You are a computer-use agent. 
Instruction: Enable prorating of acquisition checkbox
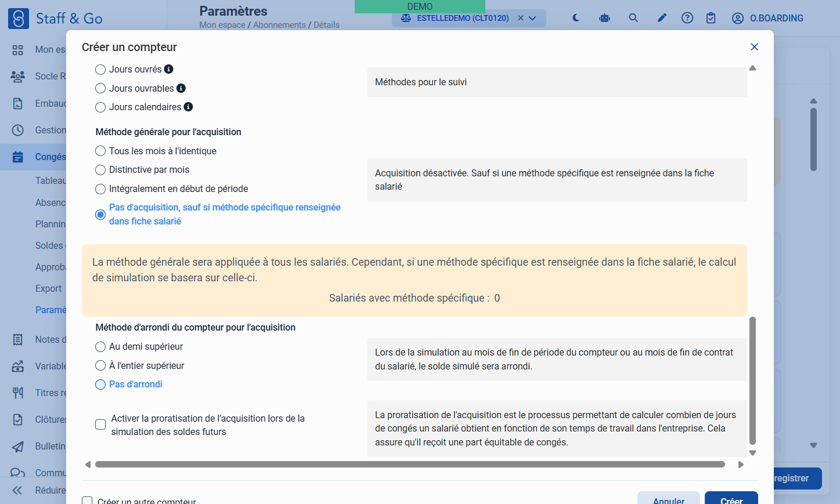100,425
